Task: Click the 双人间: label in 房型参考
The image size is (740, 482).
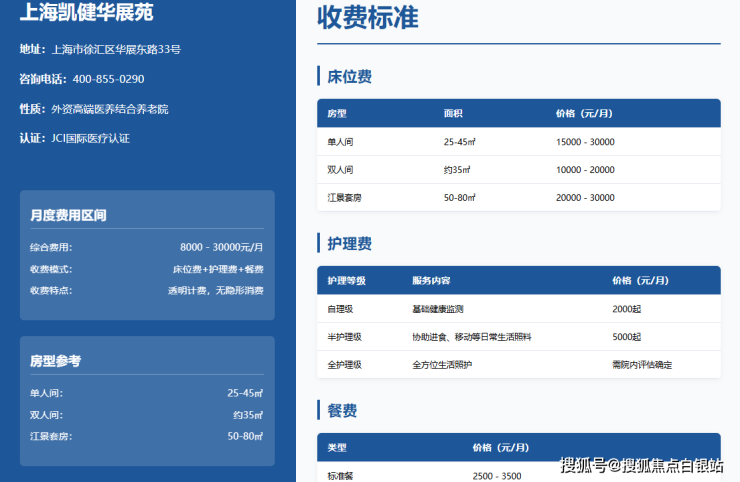Action: point(46,415)
